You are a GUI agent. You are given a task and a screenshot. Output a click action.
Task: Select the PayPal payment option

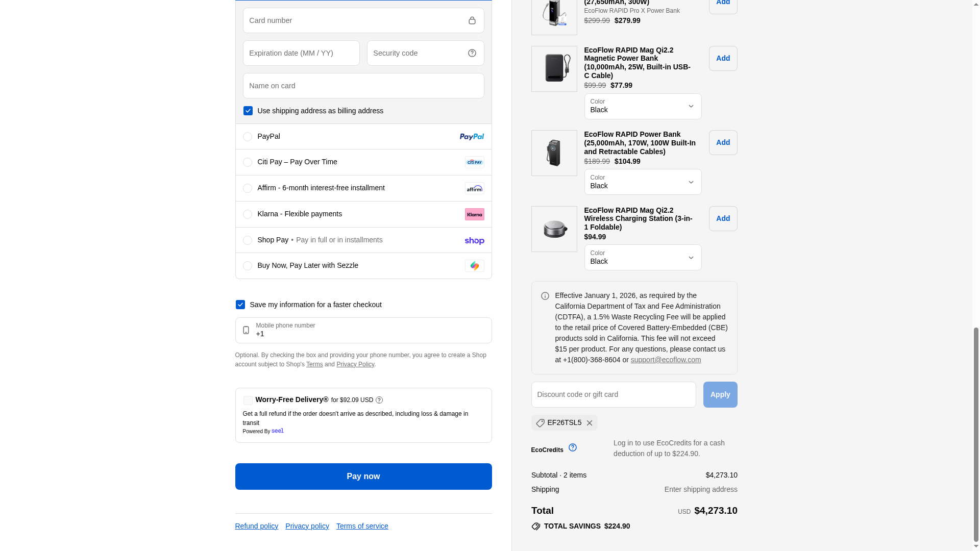click(248, 137)
